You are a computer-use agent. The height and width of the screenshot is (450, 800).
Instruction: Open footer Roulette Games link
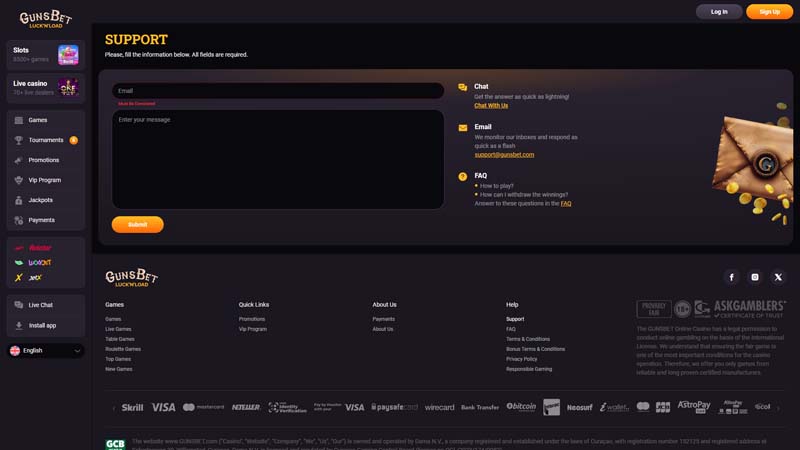123,349
